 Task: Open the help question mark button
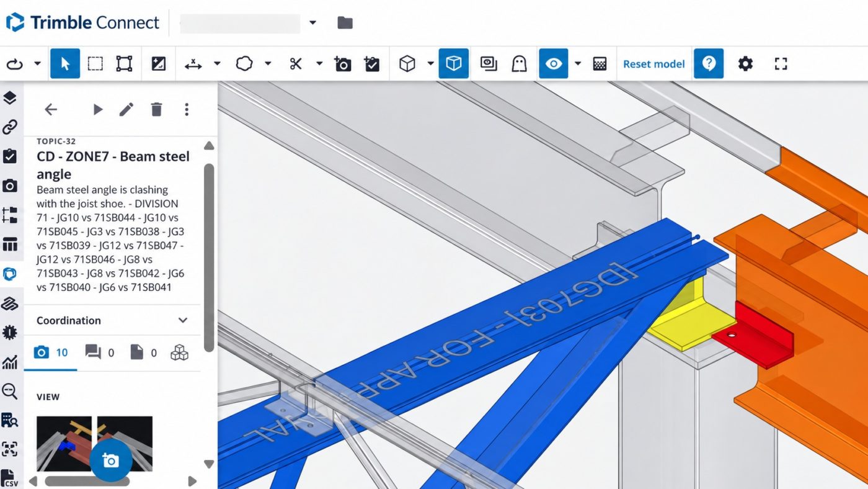click(x=709, y=63)
